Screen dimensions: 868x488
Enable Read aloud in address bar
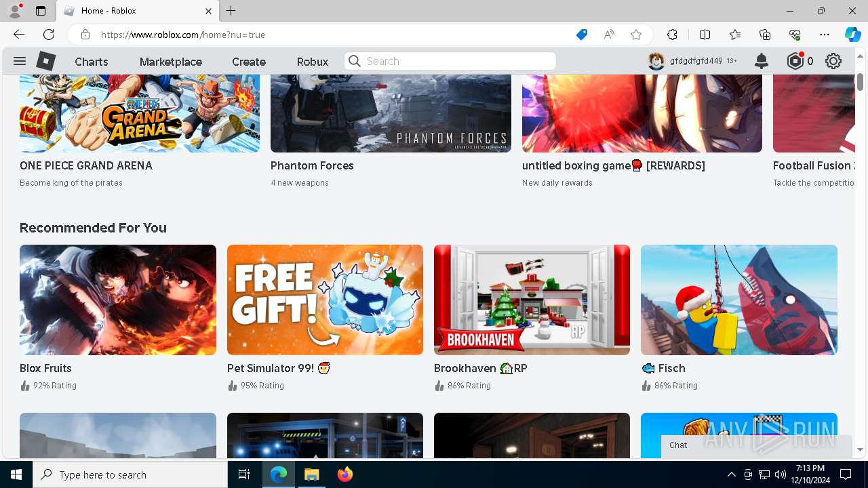tap(609, 35)
